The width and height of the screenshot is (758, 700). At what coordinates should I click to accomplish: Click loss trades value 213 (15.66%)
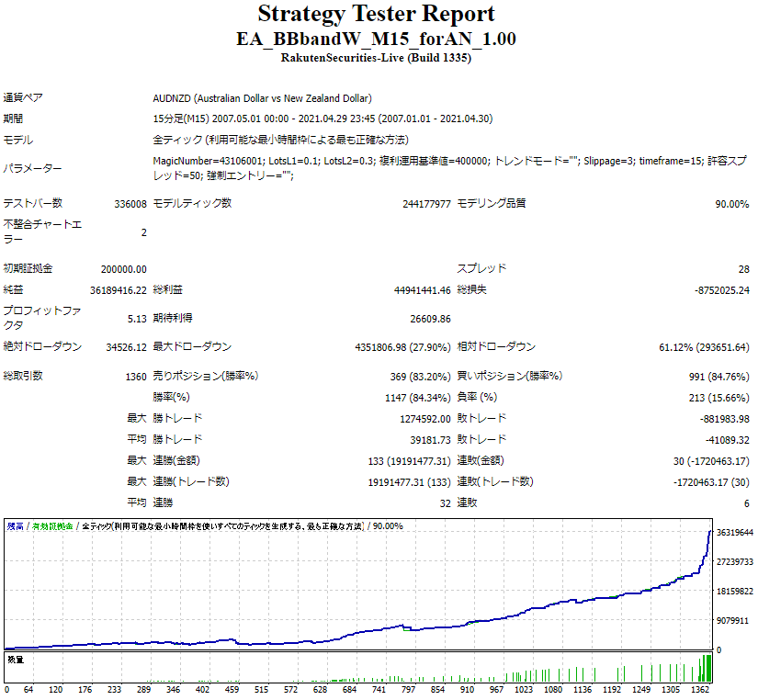(718, 398)
